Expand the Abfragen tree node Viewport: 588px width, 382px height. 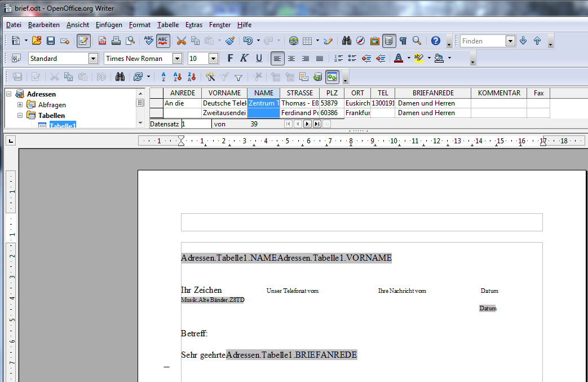pos(20,105)
